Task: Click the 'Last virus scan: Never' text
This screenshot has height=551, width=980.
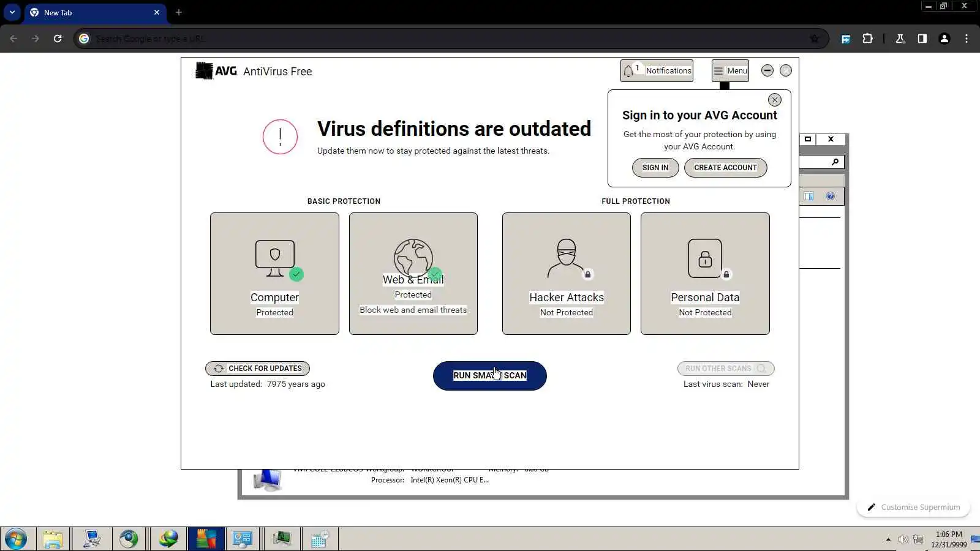Action: point(726,384)
